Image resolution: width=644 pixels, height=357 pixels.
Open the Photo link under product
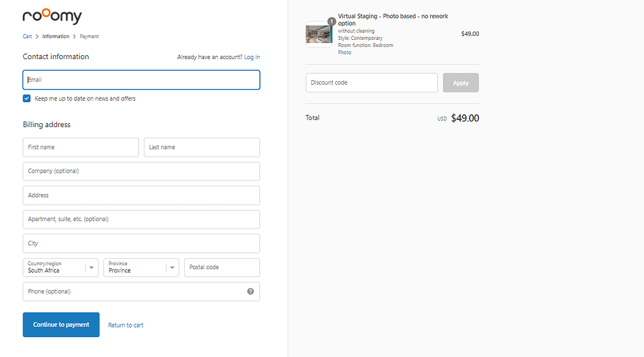click(345, 53)
